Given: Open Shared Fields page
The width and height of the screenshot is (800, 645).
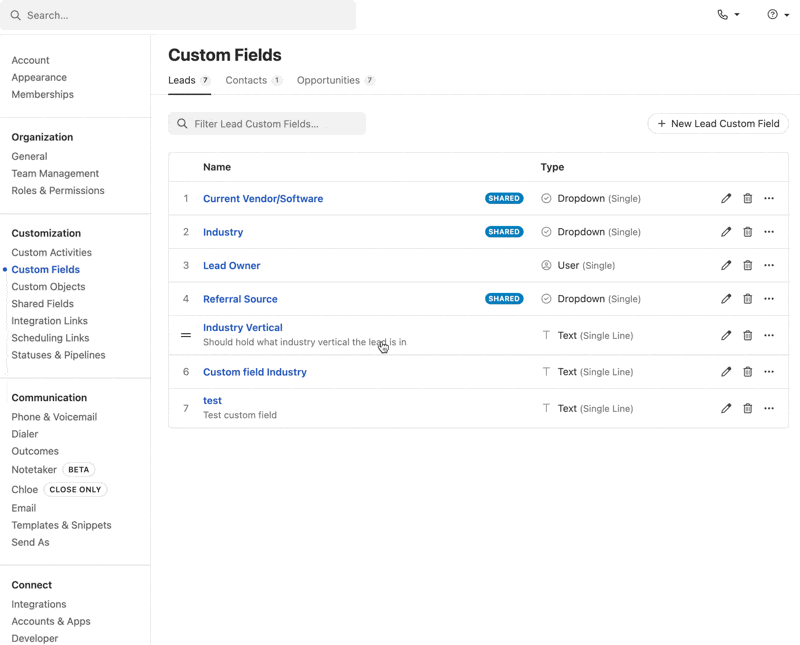Looking at the screenshot, I should [43, 304].
